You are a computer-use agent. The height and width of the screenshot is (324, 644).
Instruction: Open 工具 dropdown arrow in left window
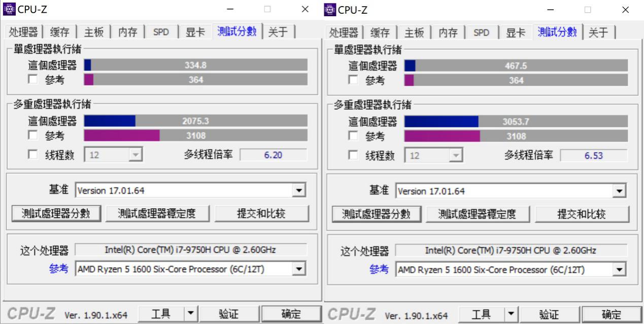click(x=191, y=314)
